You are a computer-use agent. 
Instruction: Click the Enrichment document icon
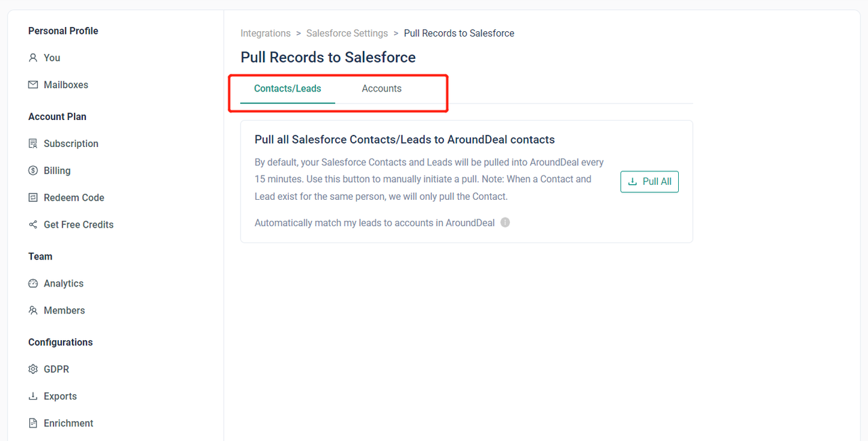[x=33, y=423]
